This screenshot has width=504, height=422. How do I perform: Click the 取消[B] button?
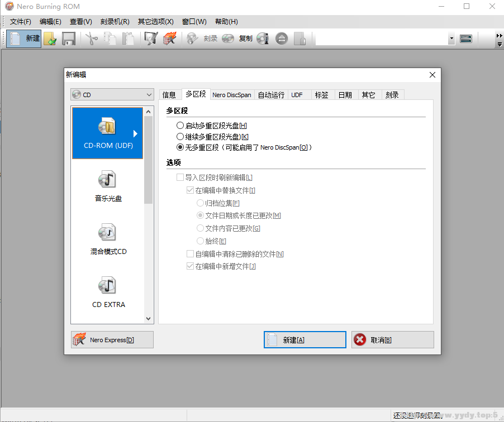pos(393,340)
